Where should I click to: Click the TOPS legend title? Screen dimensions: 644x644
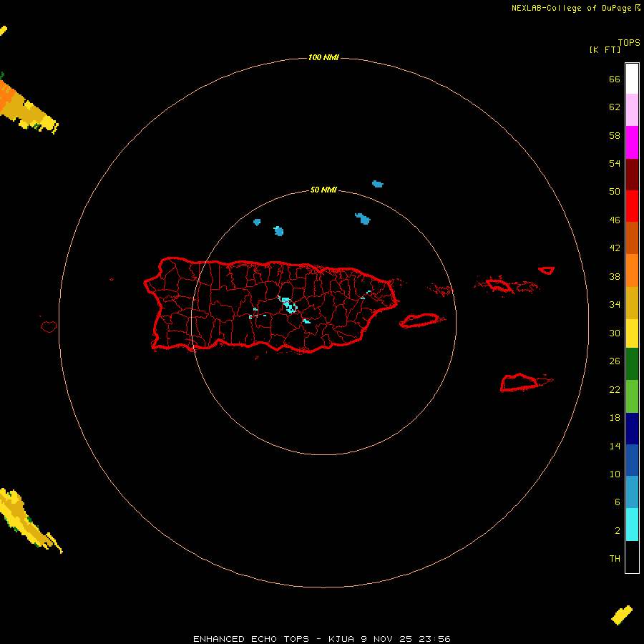point(629,43)
